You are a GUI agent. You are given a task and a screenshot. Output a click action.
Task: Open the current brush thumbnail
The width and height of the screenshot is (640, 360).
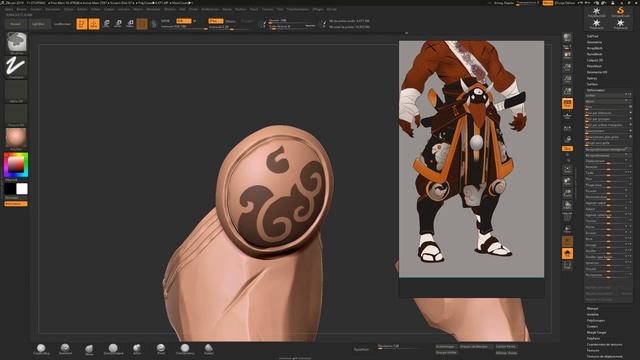pyautogui.click(x=16, y=43)
